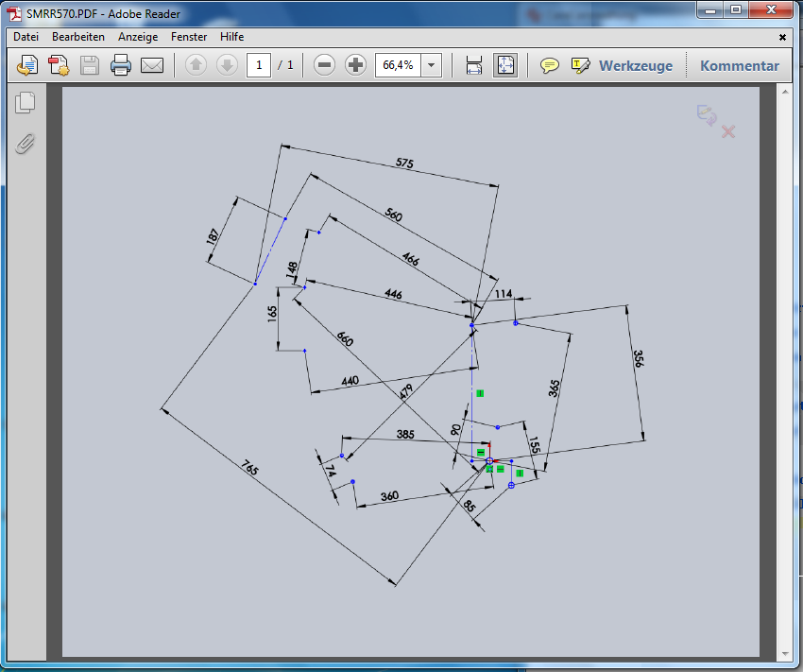Image resolution: width=803 pixels, height=672 pixels.
Task: Close the document with menu bar X
Action: pos(782,38)
